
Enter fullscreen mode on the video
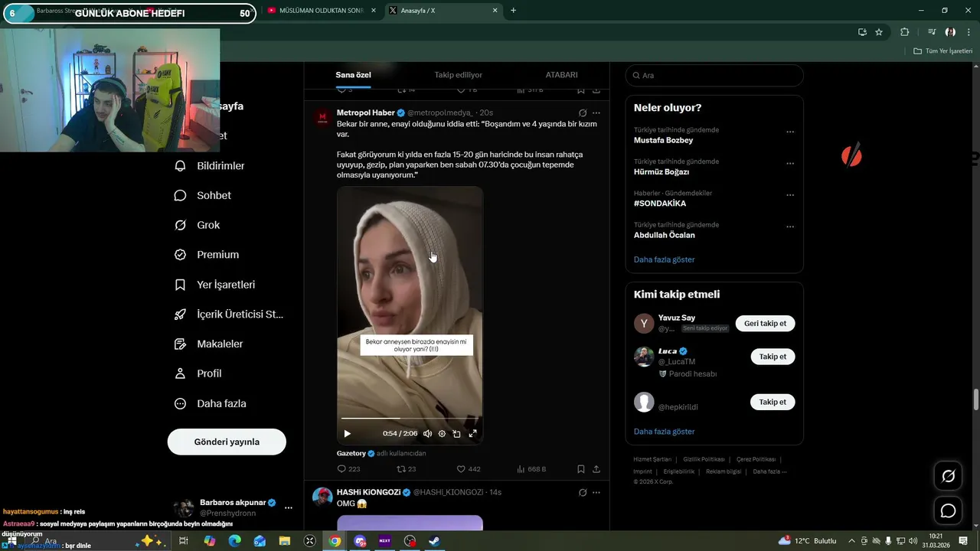pyautogui.click(x=472, y=434)
